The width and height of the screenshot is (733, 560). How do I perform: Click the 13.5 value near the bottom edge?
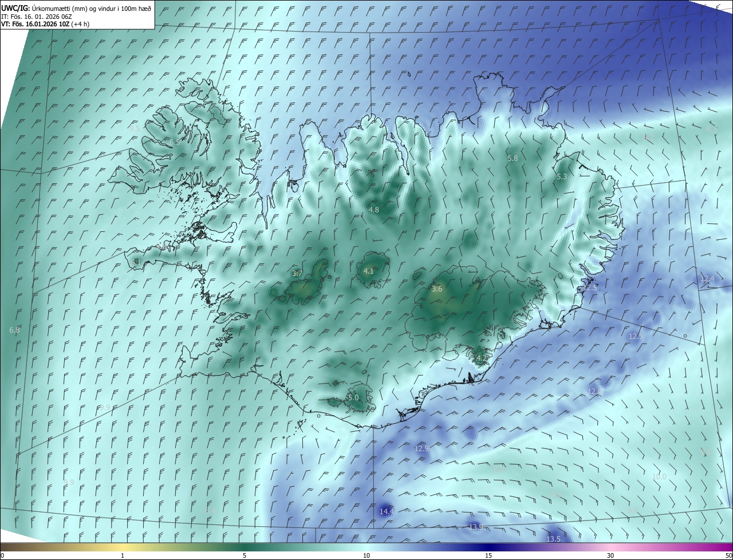[553, 539]
